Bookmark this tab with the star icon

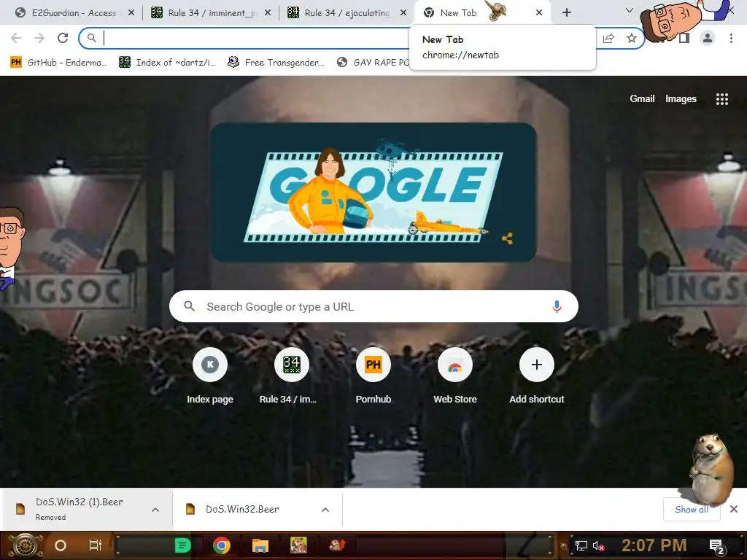(631, 38)
